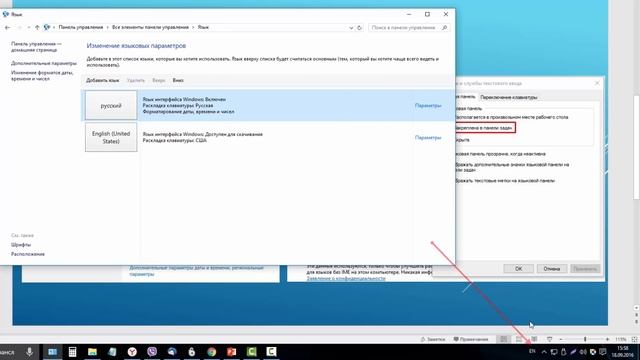
Task: Toggle 'Отображать текстовые метки на языковой панели'
Action: point(505,180)
